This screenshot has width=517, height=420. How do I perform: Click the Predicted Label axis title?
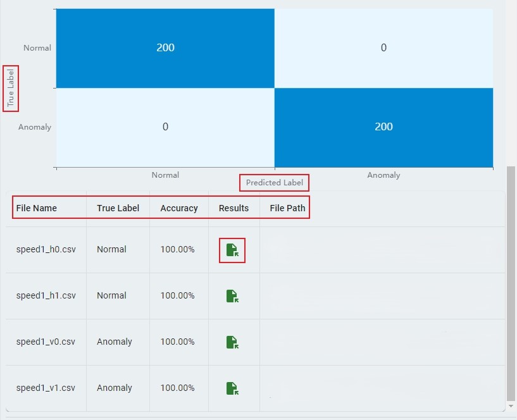[x=275, y=183]
